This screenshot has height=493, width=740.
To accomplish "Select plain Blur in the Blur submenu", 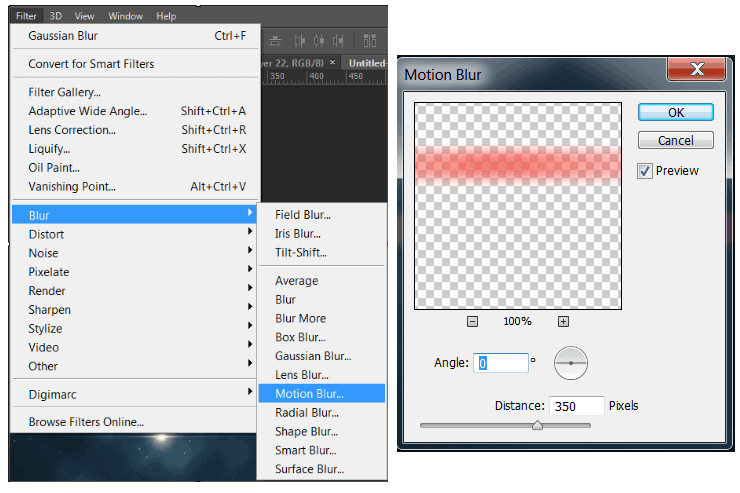I will (x=322, y=300).
